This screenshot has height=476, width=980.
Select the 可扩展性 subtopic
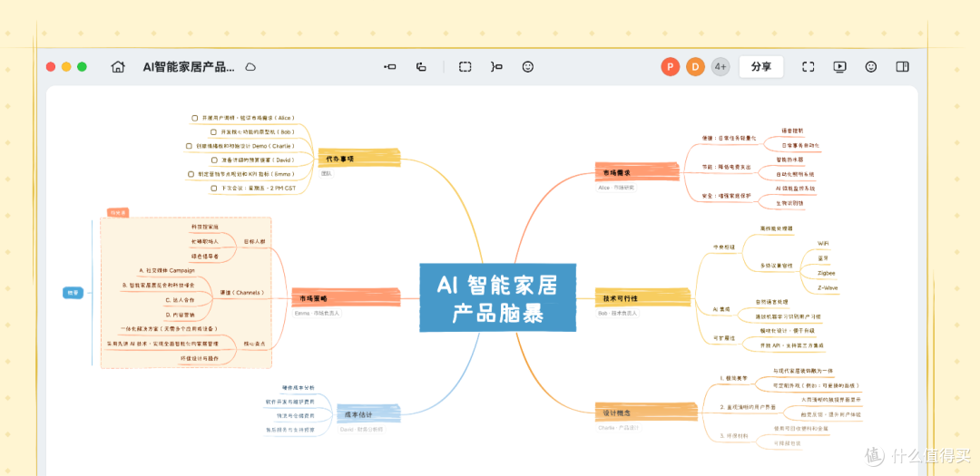(724, 338)
